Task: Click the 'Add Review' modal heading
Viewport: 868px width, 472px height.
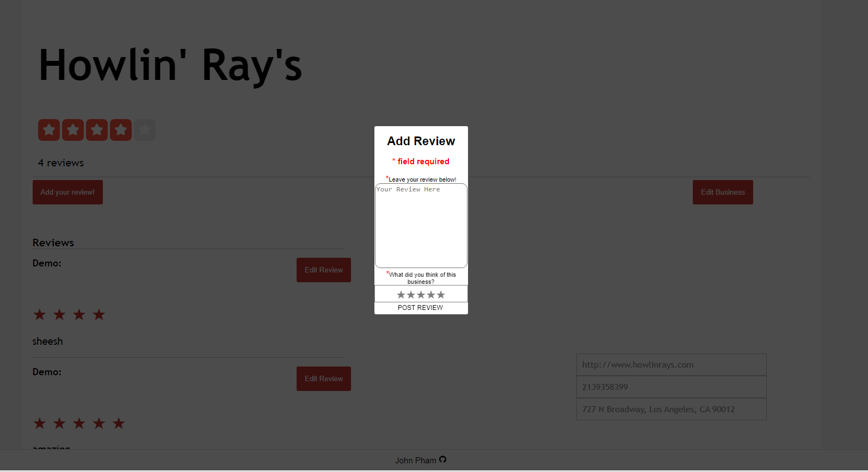Action: click(x=421, y=141)
